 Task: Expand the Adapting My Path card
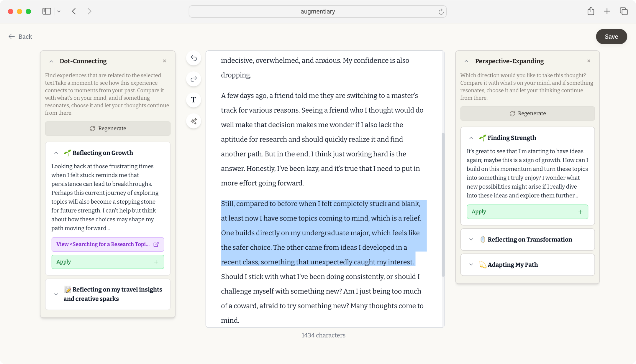tap(471, 265)
